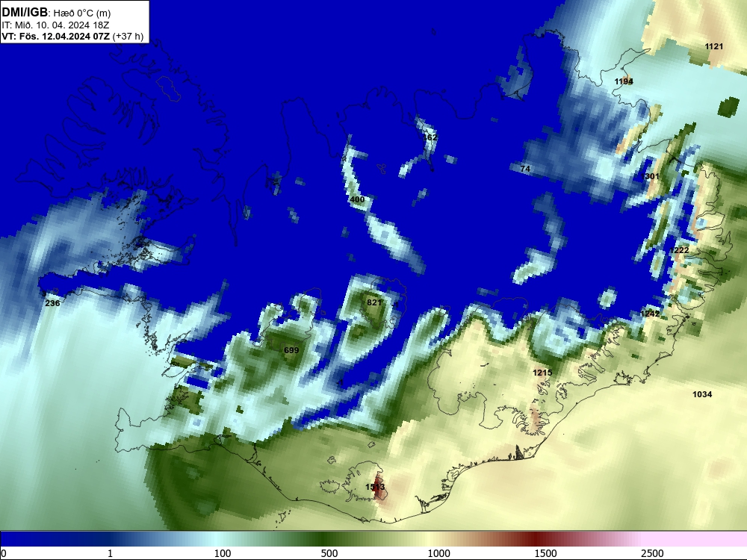Click the map value 74
The image size is (747, 560).
[x=525, y=169]
